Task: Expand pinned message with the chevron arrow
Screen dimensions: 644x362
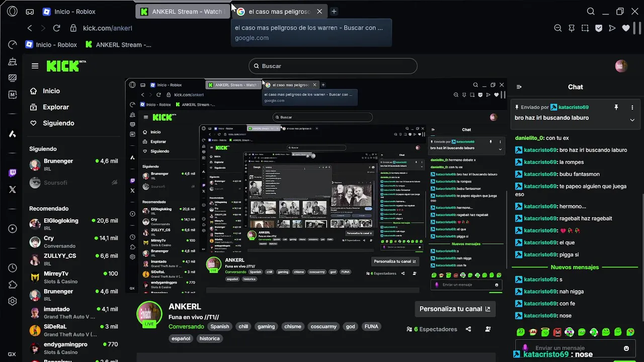Action: [632, 120]
